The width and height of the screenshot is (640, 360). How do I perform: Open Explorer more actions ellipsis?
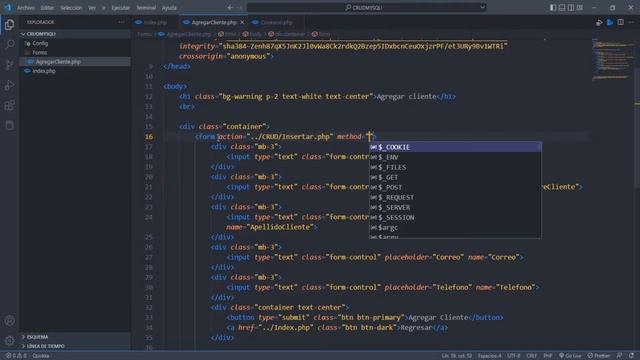pos(121,22)
